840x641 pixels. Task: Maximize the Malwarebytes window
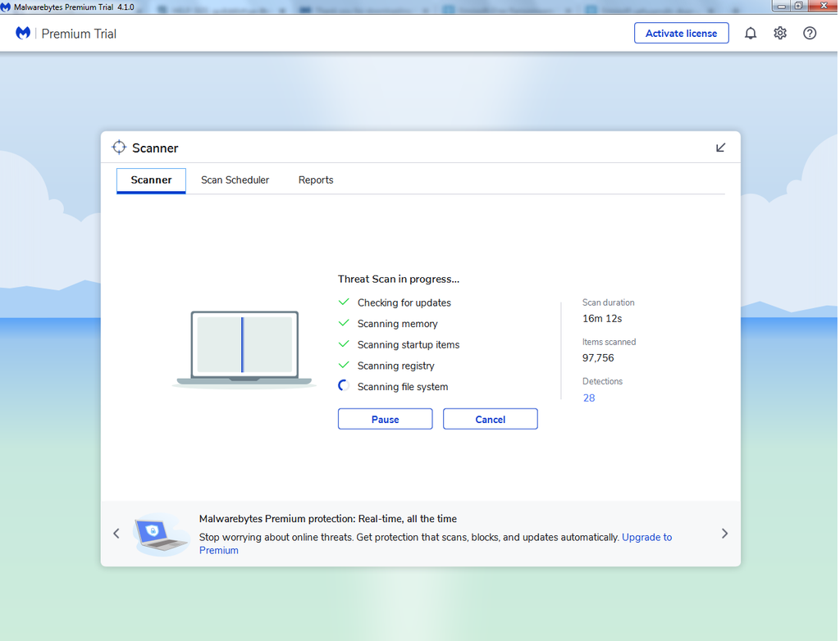798,6
